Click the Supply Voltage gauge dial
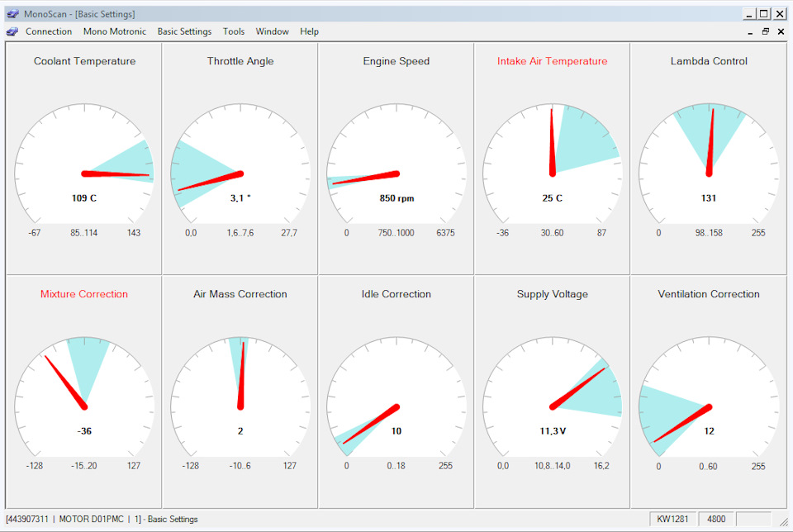Viewport: 793px width, 532px height. pyautogui.click(x=553, y=397)
